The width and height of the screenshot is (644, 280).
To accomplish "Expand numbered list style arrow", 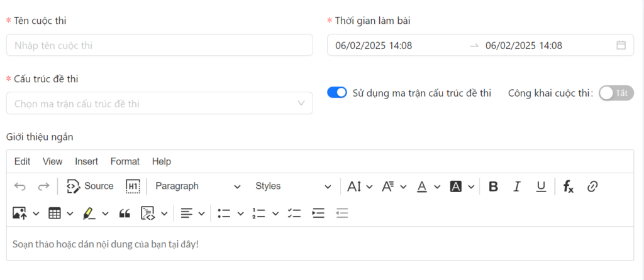I will (275, 213).
